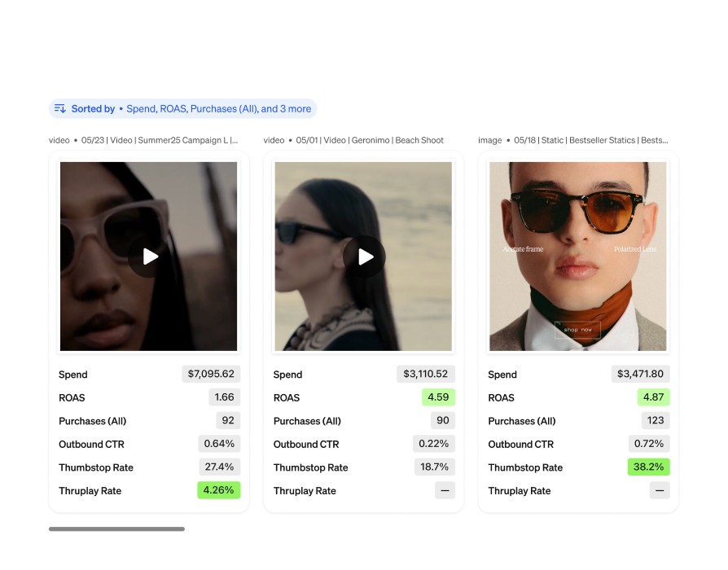Click the 27.4% Thumbstop Rate value

(x=219, y=467)
